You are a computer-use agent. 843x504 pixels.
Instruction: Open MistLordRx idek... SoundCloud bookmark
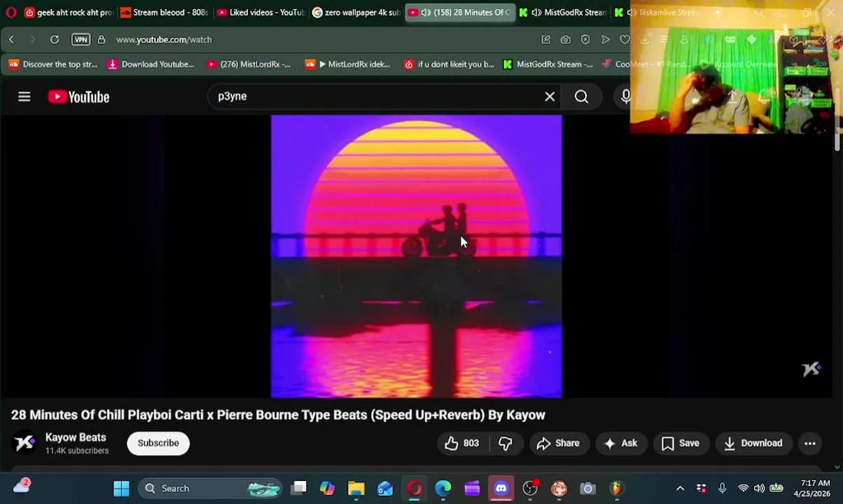tap(348, 64)
